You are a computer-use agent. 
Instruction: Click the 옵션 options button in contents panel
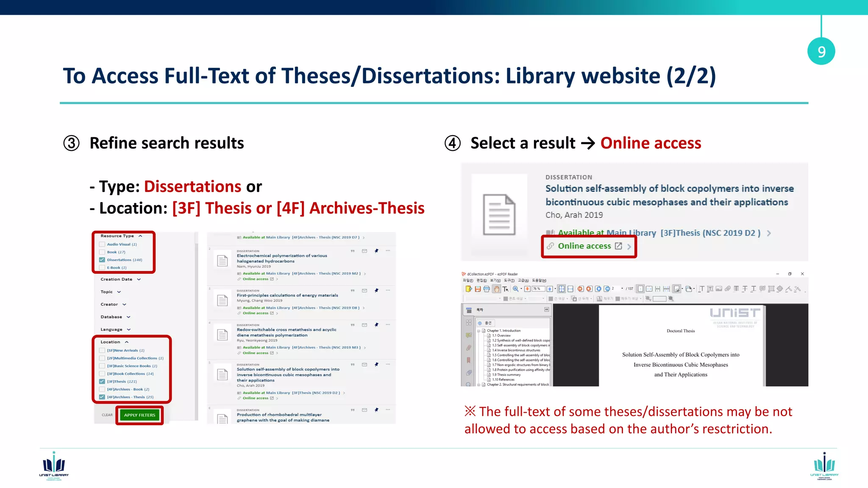[x=486, y=323]
